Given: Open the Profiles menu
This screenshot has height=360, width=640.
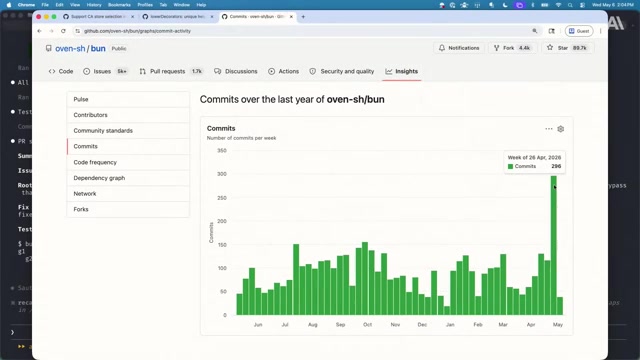Looking at the screenshot, I should [x=145, y=5].
